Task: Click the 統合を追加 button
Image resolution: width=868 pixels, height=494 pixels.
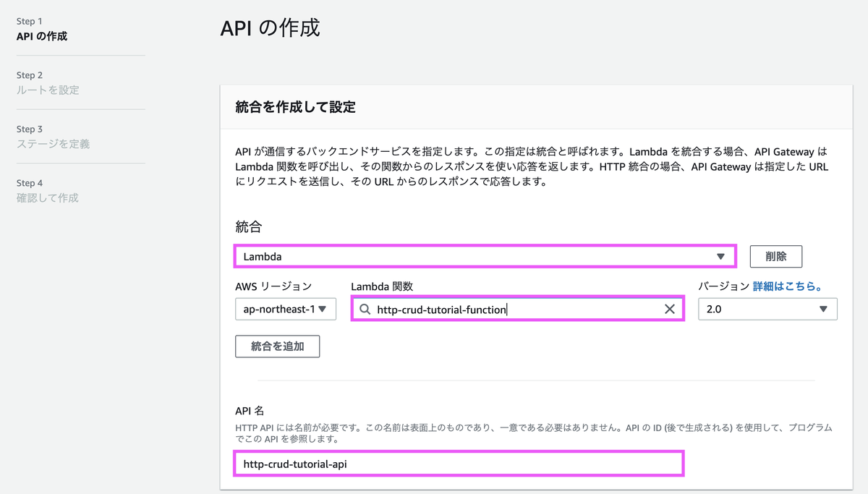Action: click(277, 346)
